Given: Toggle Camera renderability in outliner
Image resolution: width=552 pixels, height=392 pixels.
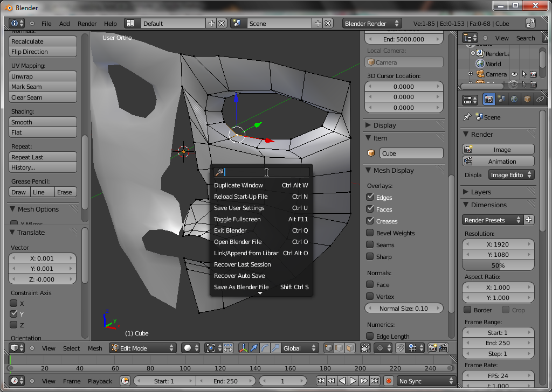Looking at the screenshot, I should (x=533, y=74).
